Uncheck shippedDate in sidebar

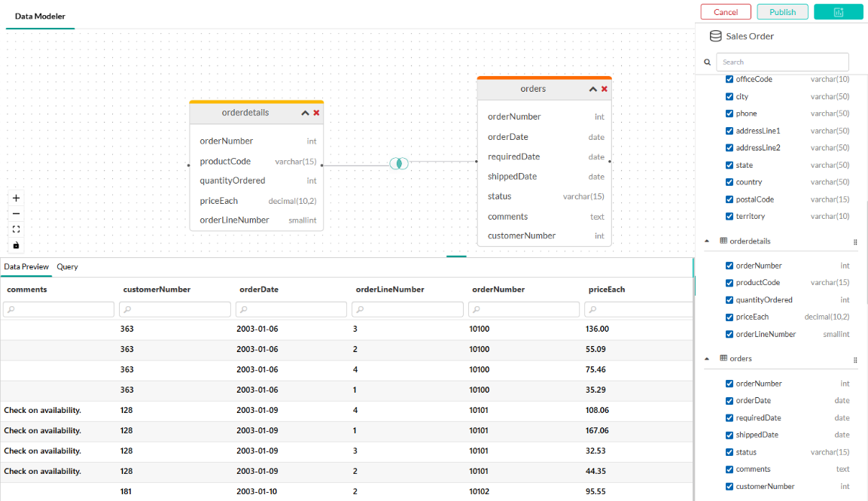(x=729, y=435)
